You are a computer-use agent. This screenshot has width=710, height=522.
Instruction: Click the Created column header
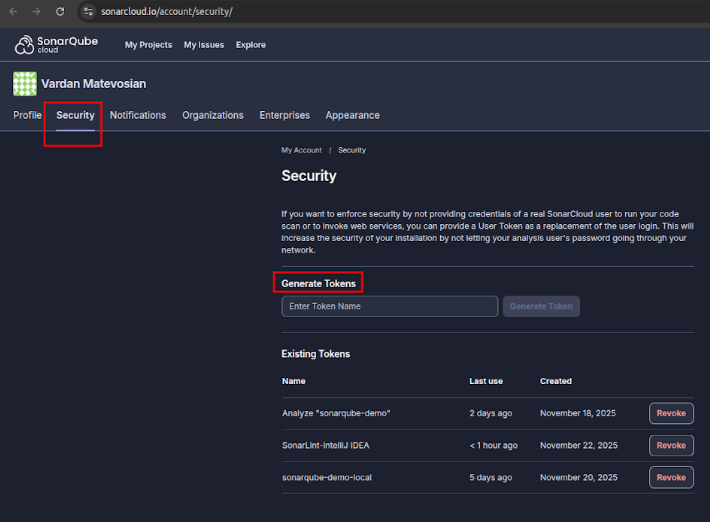(x=556, y=381)
